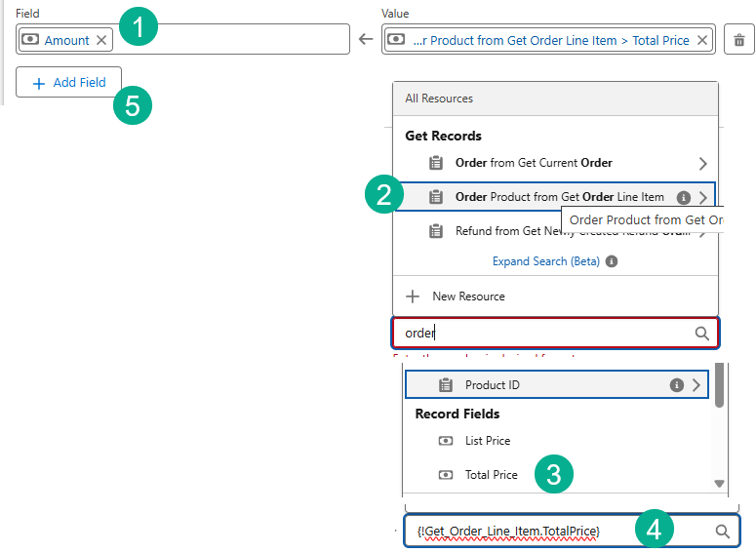Image resolution: width=756 pixels, height=553 pixels.
Task: Click the search magnifier in order box
Action: (x=701, y=333)
